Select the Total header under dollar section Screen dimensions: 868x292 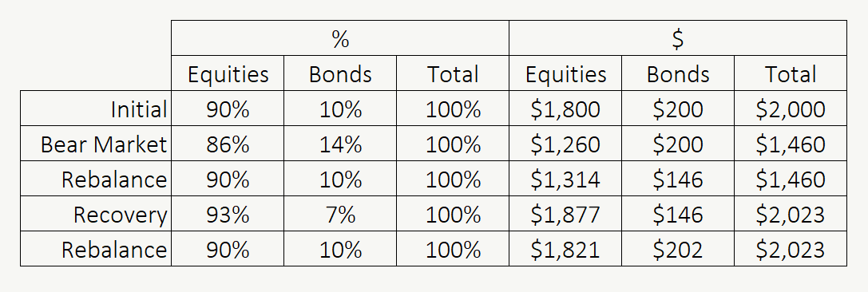pyautogui.click(x=791, y=73)
